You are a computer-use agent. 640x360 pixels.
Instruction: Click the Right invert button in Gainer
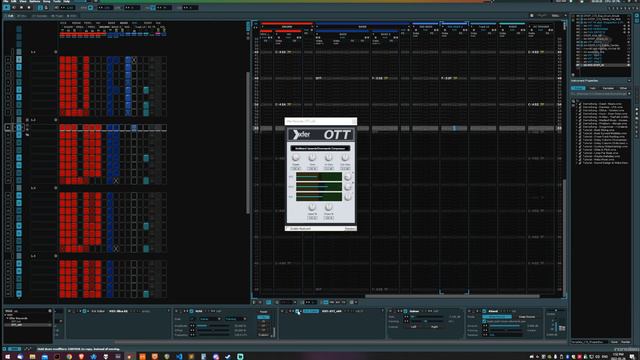click(434, 327)
